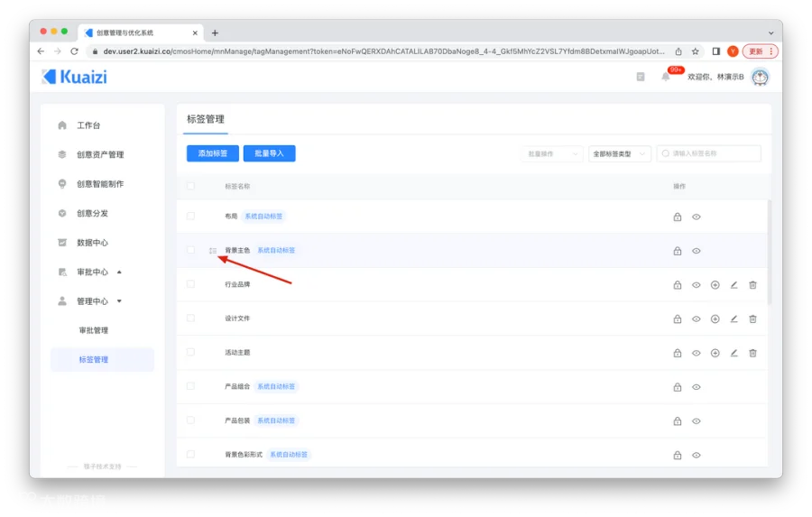Check the checkbox for 活动主题 row
Viewport: 812px width, 517px height.
click(190, 352)
